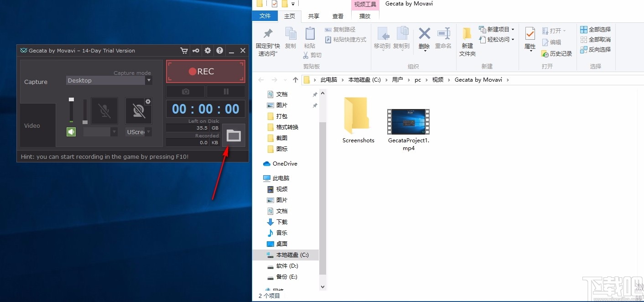
Task: Expand the Desktop capture mode dropdown
Action: pyautogui.click(x=149, y=81)
